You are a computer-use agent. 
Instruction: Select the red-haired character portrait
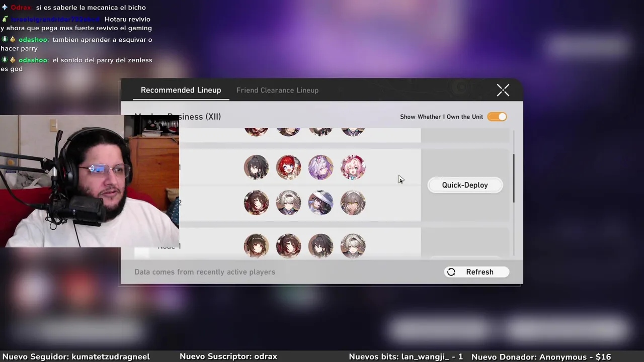pos(288,167)
